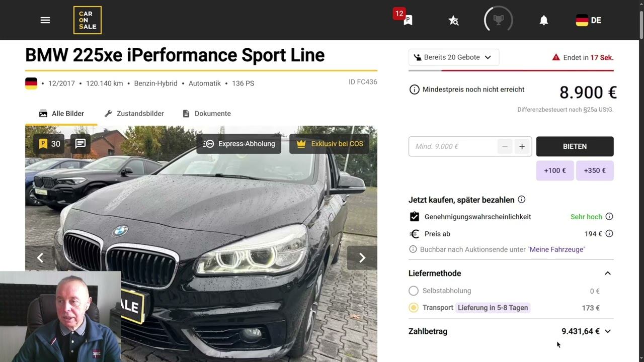Open the Meine Fahrzeuge link

(x=556, y=249)
